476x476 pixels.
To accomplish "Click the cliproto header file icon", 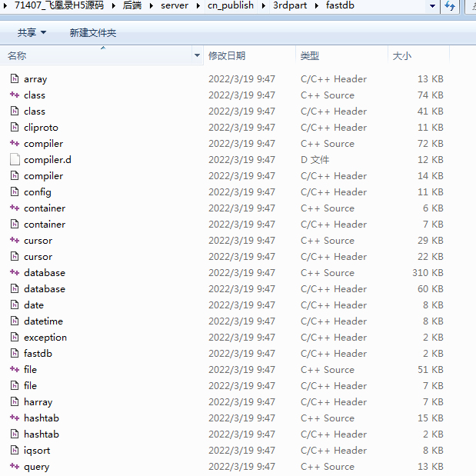I will (x=14, y=128).
